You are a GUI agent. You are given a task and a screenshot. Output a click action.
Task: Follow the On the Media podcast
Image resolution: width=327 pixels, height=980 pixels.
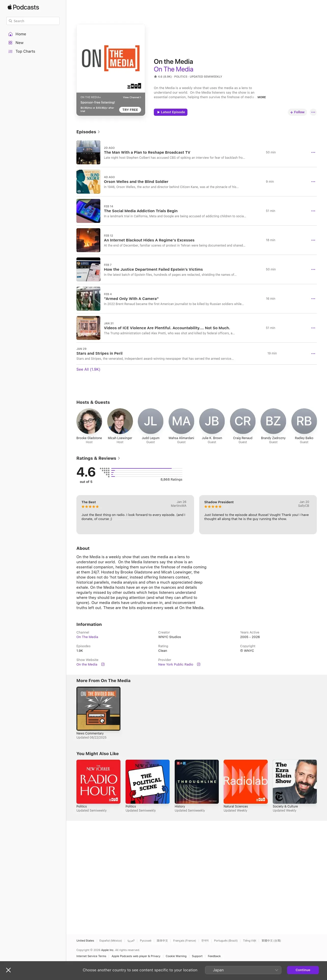297,112
